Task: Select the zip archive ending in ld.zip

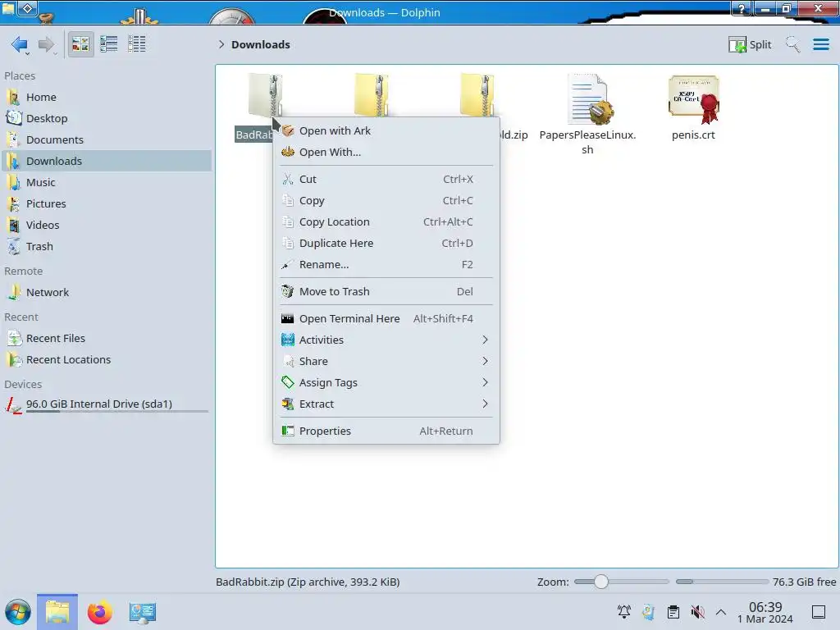Action: click(477, 95)
